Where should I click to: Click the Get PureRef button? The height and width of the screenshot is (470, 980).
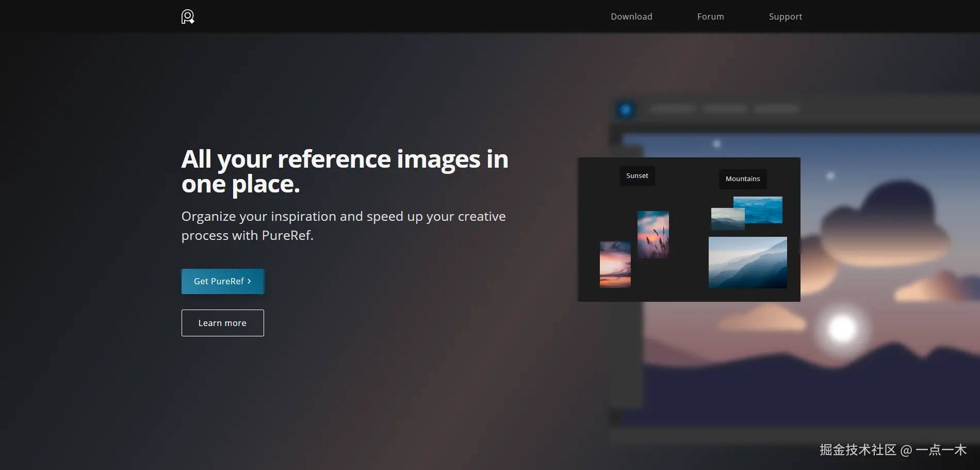click(x=222, y=281)
